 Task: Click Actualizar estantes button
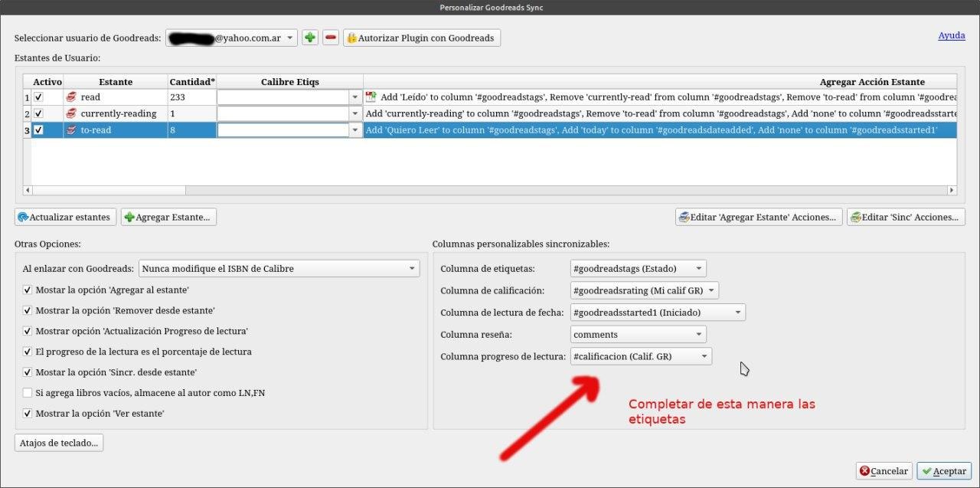(x=66, y=217)
